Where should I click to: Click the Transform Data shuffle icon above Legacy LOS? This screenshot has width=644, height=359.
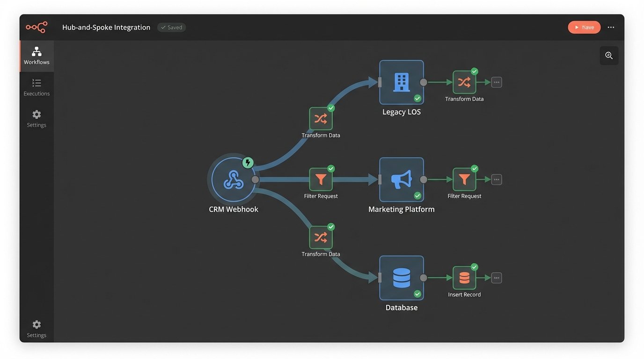[321, 118]
